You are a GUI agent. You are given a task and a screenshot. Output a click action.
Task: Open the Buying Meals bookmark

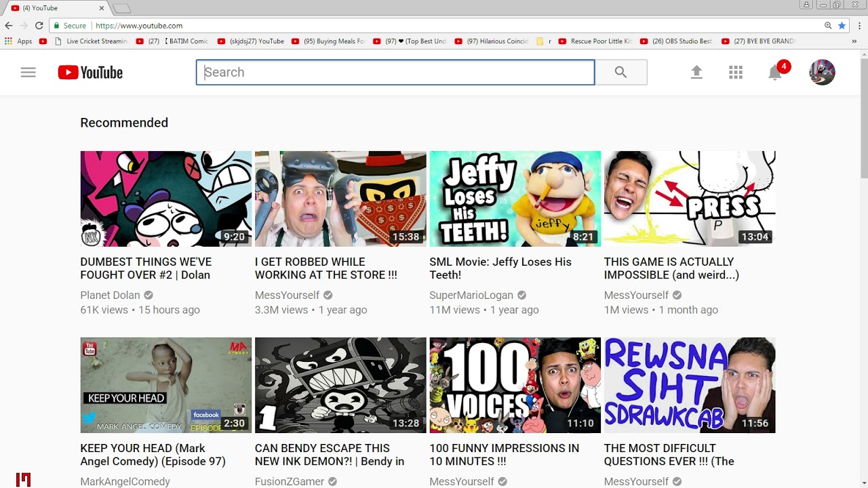click(328, 41)
